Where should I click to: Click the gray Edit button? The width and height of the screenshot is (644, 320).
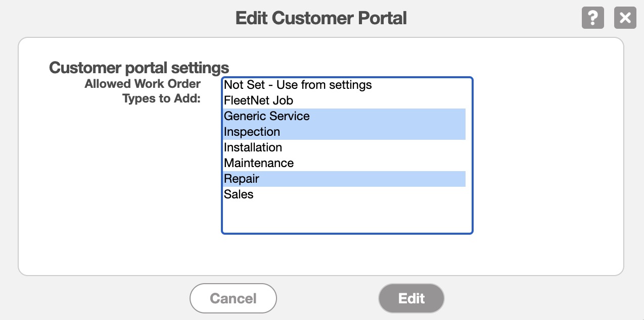pyautogui.click(x=411, y=298)
